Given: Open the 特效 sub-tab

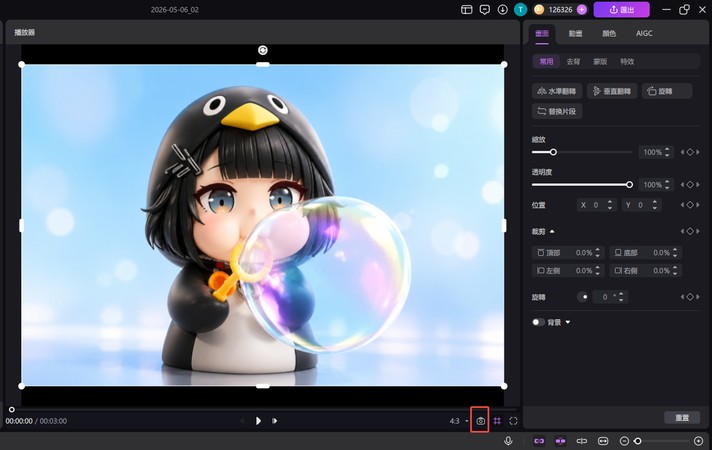Looking at the screenshot, I should [627, 61].
